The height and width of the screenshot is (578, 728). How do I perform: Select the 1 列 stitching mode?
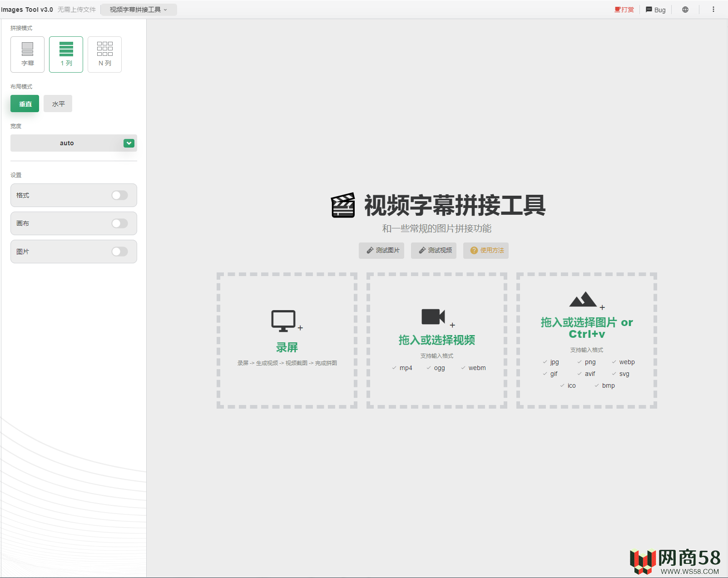(66, 54)
